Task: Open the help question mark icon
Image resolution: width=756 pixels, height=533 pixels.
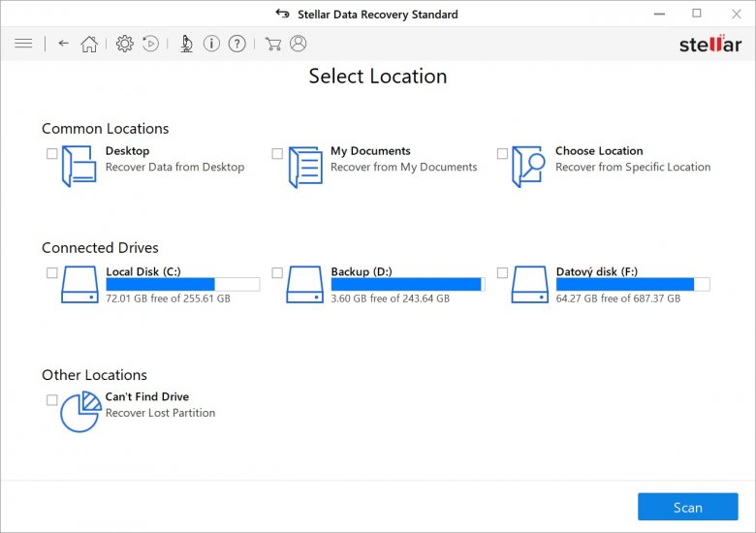Action: (236, 44)
